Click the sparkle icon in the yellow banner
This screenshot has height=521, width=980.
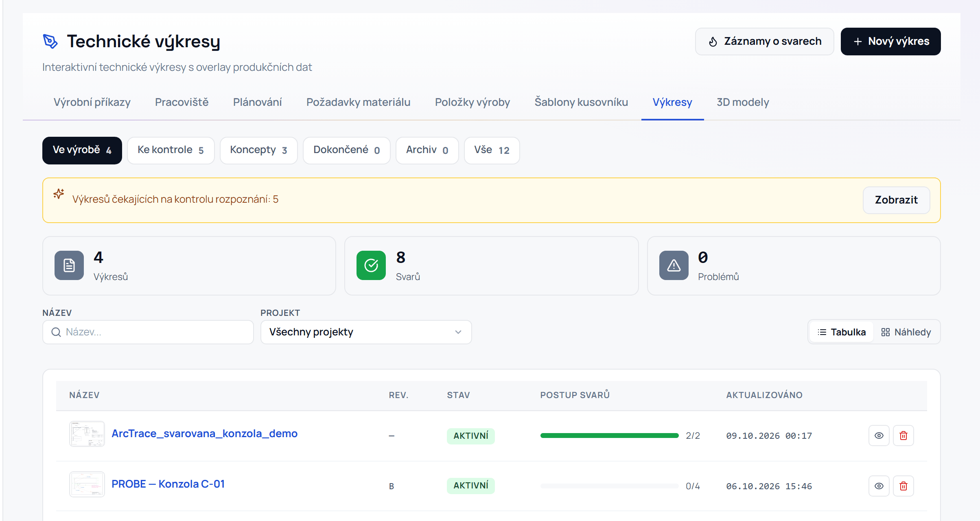(x=59, y=194)
